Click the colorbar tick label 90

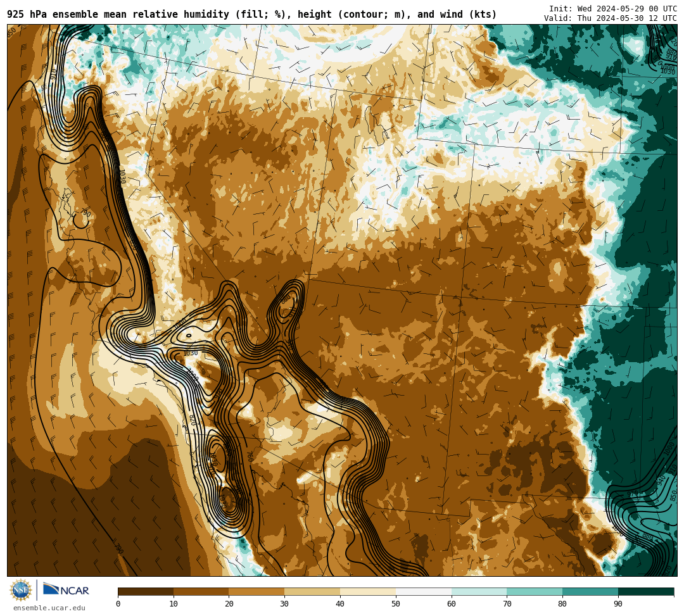coord(618,604)
